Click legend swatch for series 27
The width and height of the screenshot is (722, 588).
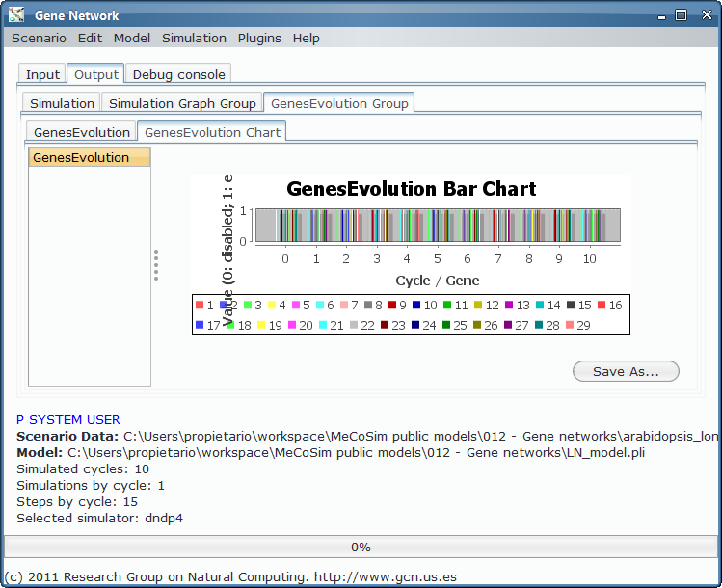pos(508,325)
